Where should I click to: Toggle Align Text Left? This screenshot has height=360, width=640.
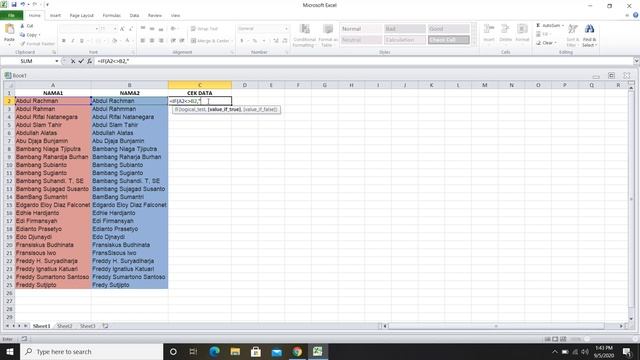click(x=143, y=40)
